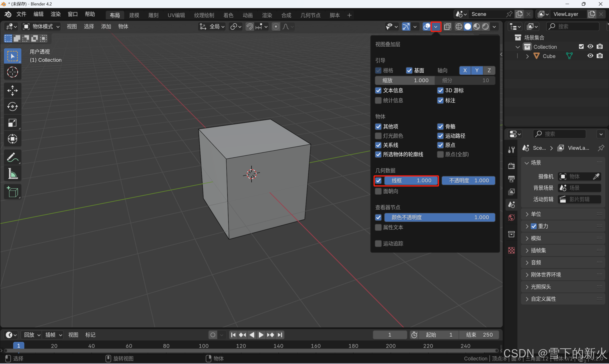Select the Move tool in toolbar
609x364 pixels.
click(x=12, y=91)
